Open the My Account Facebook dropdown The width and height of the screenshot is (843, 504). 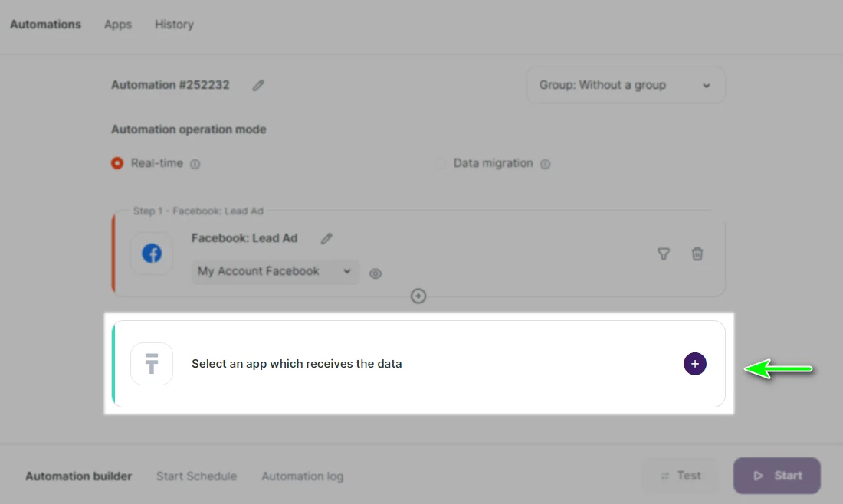tap(274, 271)
